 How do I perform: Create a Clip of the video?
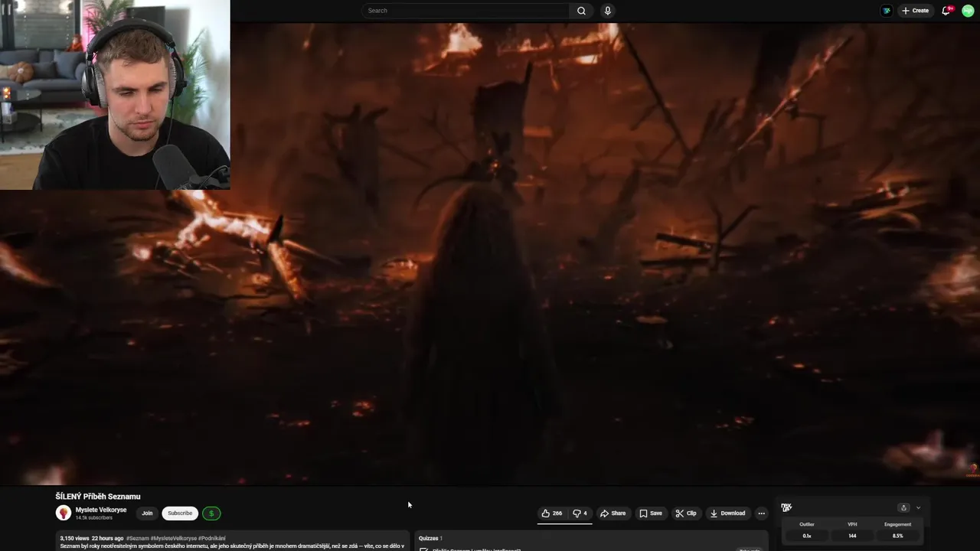click(x=686, y=514)
